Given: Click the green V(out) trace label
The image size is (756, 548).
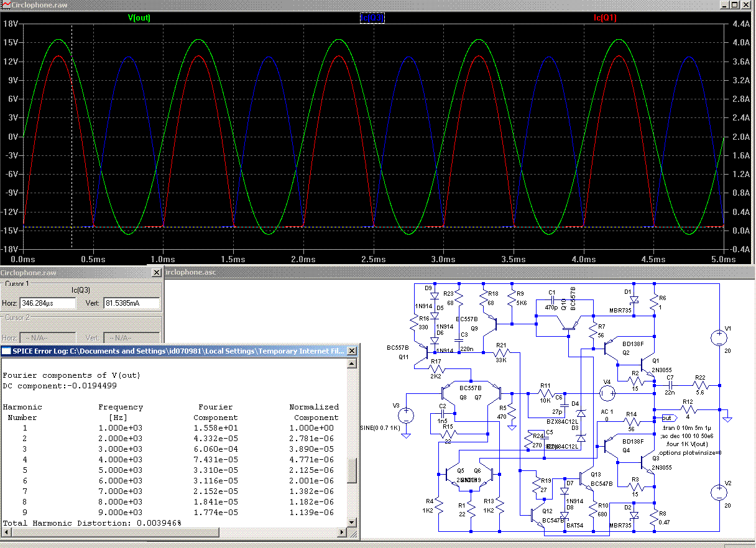Looking at the screenshot, I should click(139, 18).
